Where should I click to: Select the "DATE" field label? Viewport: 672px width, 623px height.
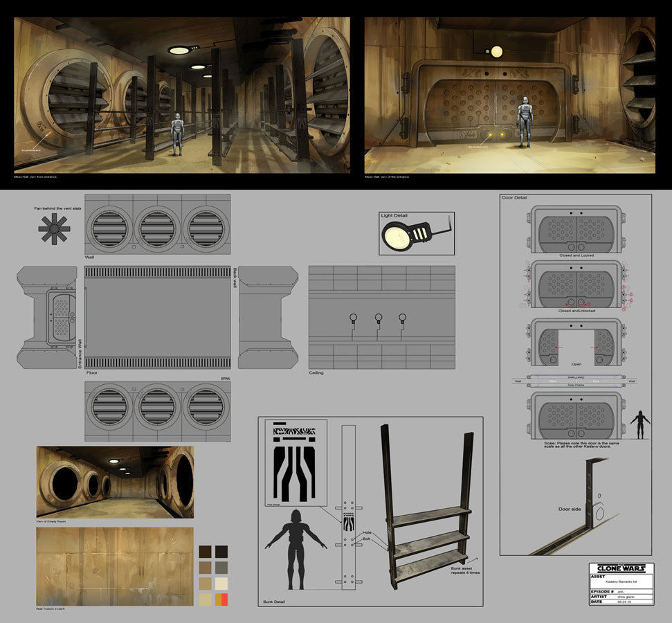[597, 602]
